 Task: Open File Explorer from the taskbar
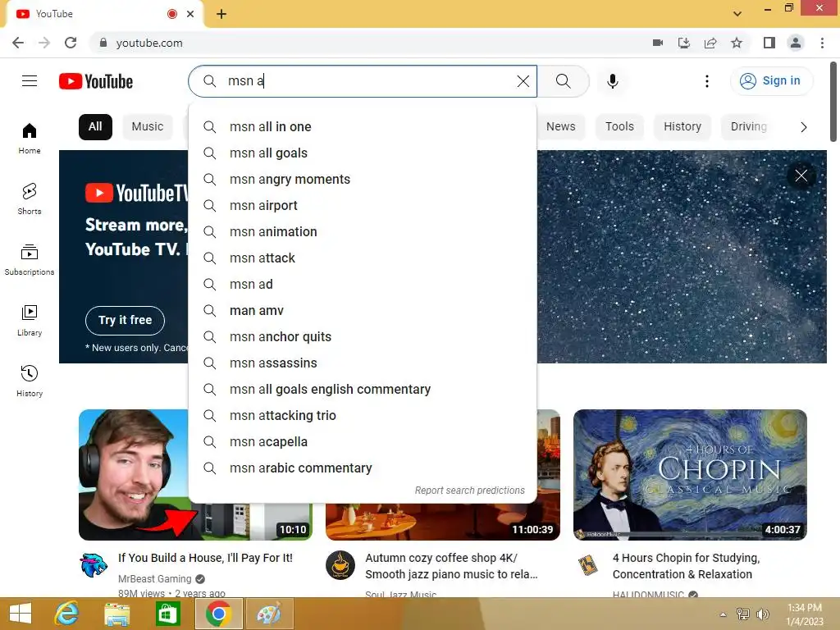pos(116,614)
